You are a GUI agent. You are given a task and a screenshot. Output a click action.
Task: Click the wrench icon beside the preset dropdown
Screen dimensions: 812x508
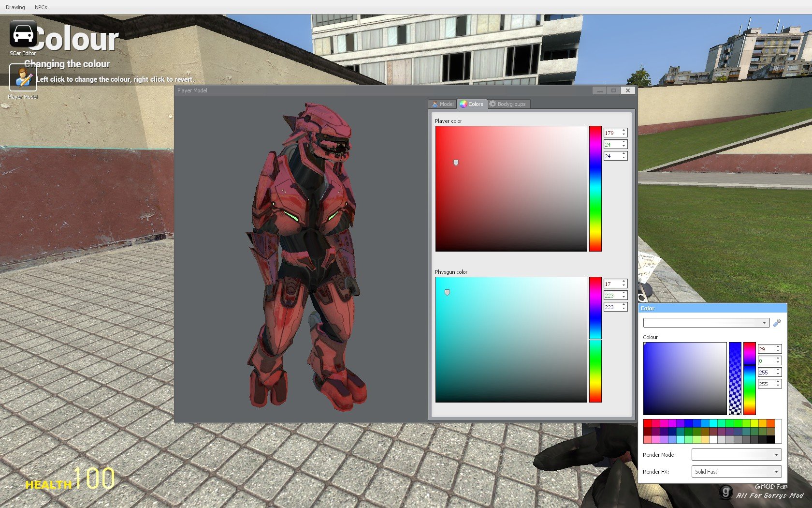click(777, 323)
